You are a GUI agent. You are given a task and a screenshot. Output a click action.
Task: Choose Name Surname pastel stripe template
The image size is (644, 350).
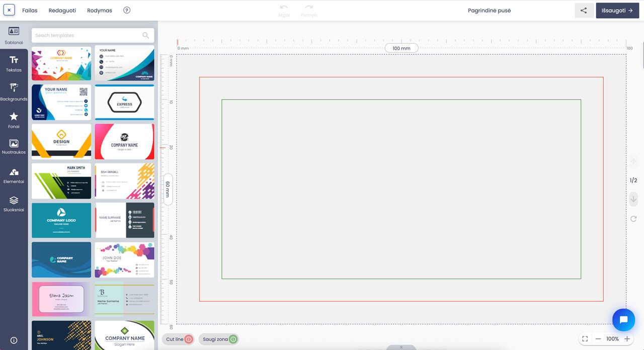pos(124,299)
